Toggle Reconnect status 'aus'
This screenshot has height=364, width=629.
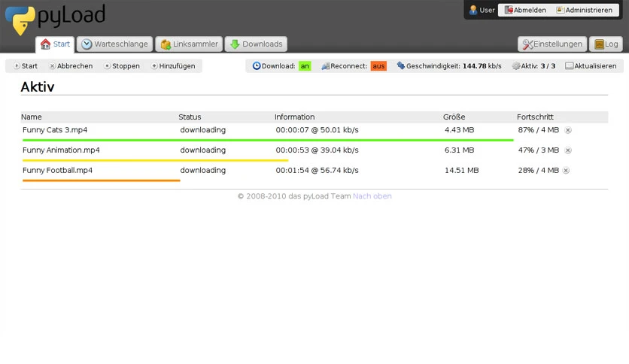click(x=378, y=66)
